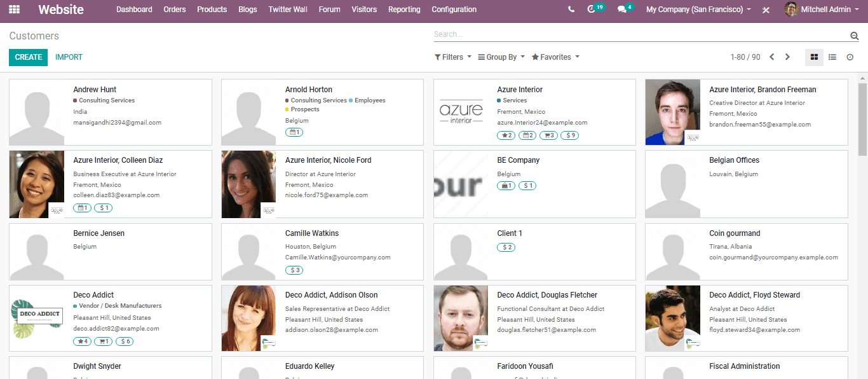Open the Forum menu
The width and height of the screenshot is (868, 379).
329,10
